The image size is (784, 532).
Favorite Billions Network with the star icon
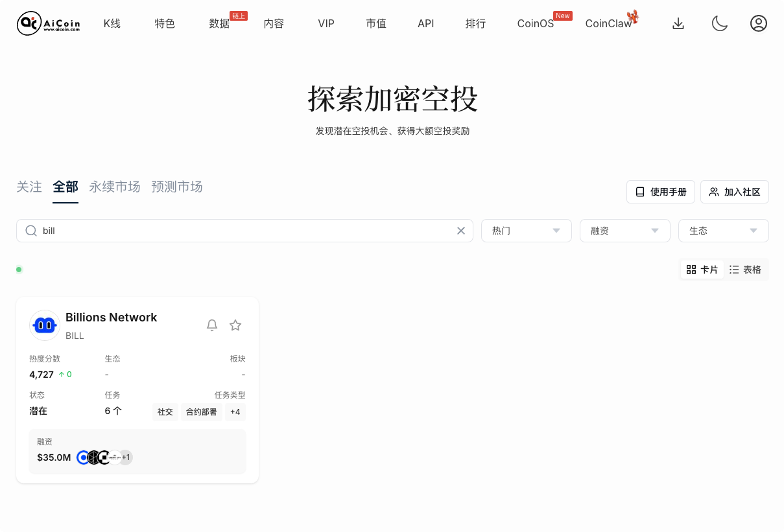pyautogui.click(x=235, y=325)
